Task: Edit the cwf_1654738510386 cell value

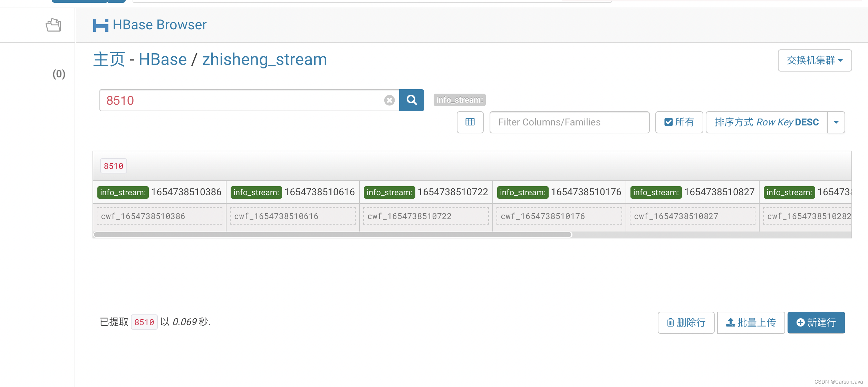Action: coord(160,216)
